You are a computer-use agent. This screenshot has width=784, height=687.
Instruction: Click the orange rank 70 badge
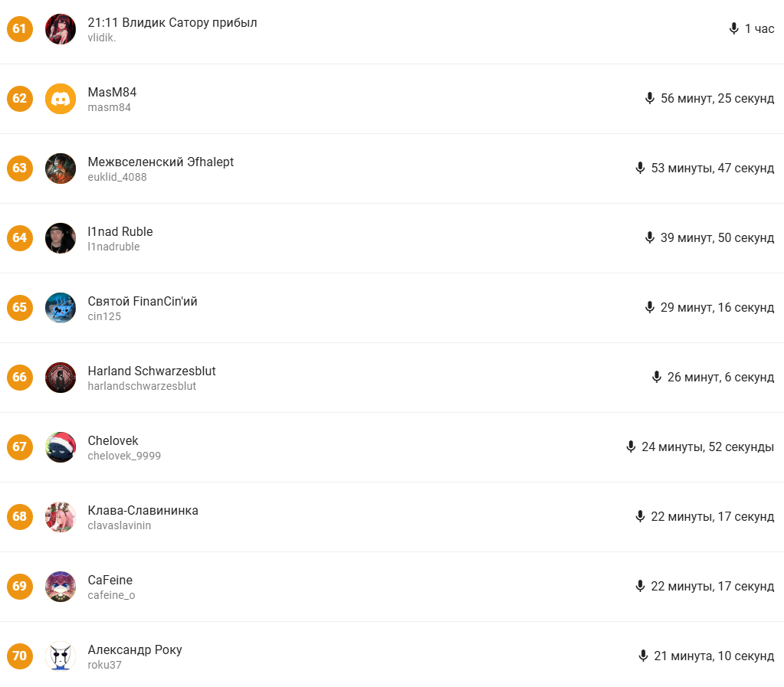(x=19, y=656)
